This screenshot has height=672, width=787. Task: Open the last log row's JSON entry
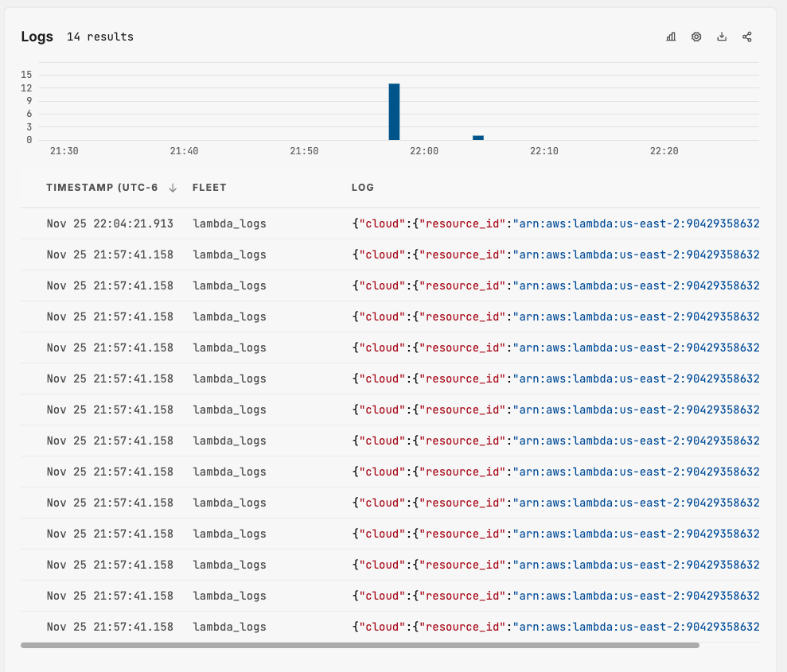[x=555, y=627]
